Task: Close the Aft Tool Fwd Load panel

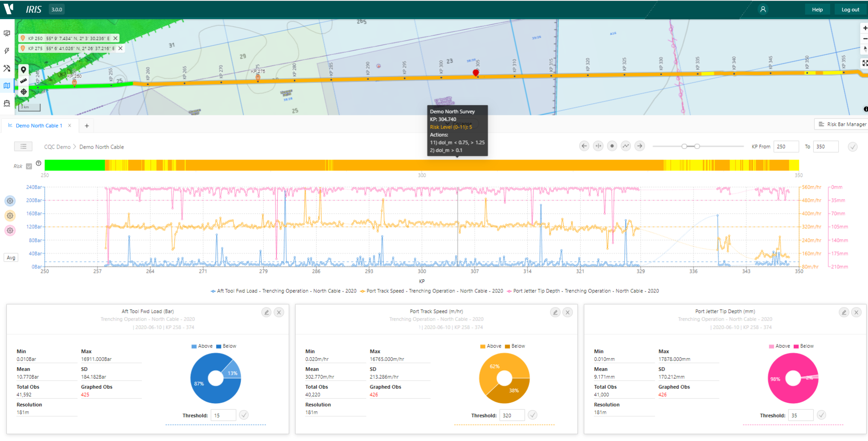Action: coord(279,312)
